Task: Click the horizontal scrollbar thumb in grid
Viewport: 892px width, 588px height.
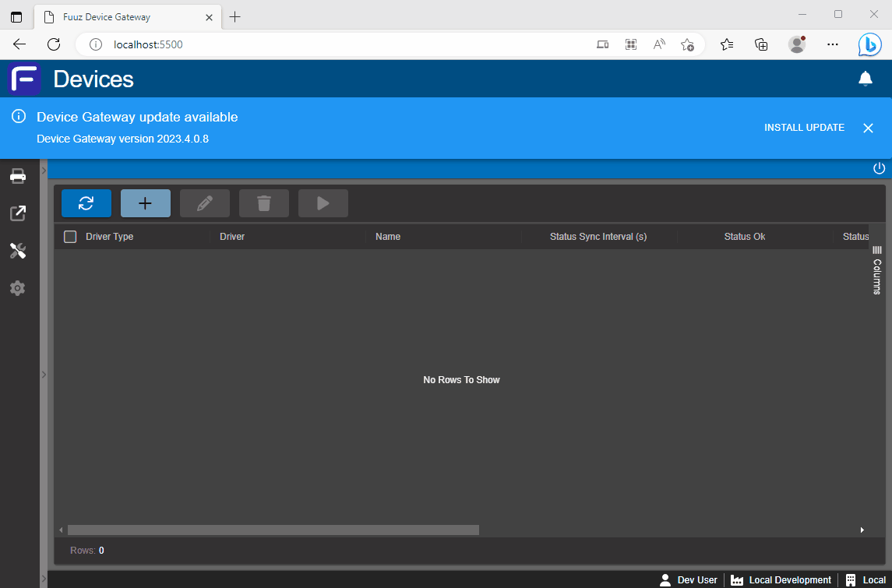Action: [273, 530]
